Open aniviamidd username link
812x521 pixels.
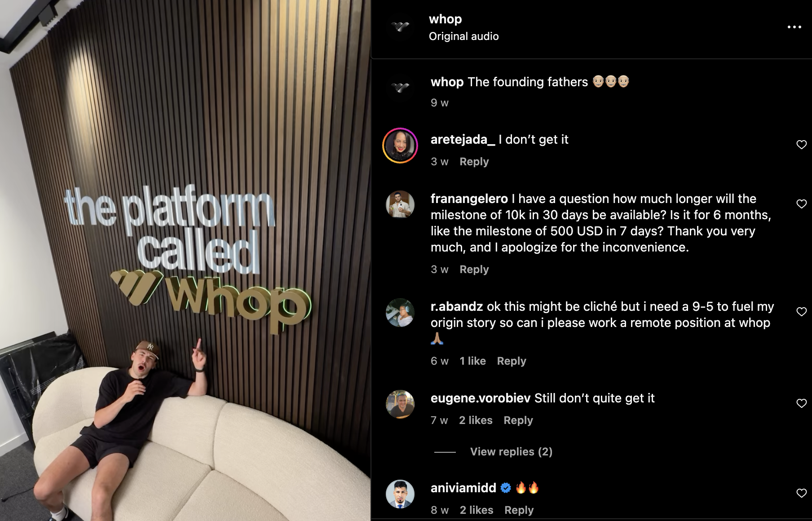[x=463, y=488]
